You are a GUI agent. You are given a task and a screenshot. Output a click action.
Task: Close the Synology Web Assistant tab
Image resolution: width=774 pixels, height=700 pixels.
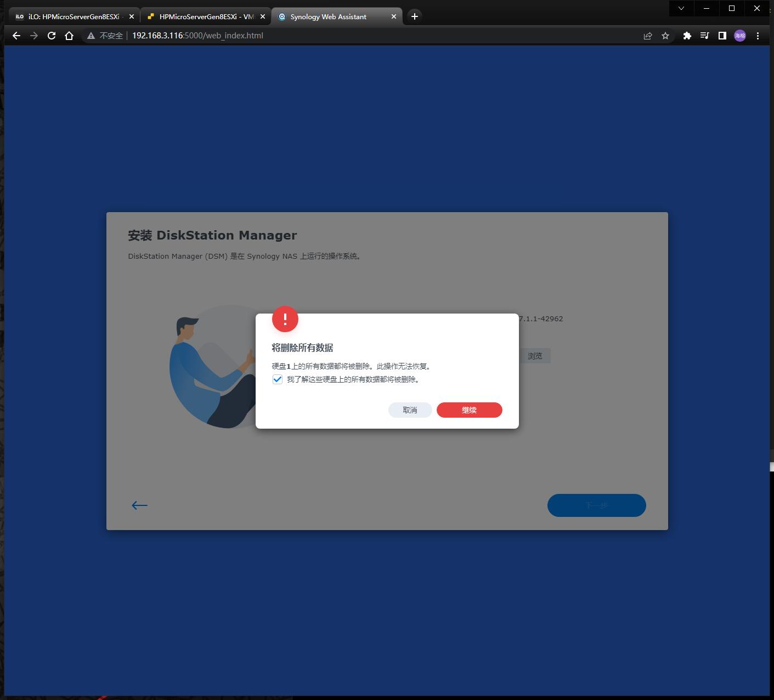pos(394,16)
